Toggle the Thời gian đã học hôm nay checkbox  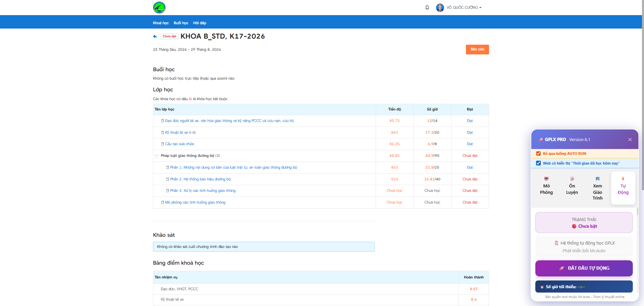(x=538, y=163)
